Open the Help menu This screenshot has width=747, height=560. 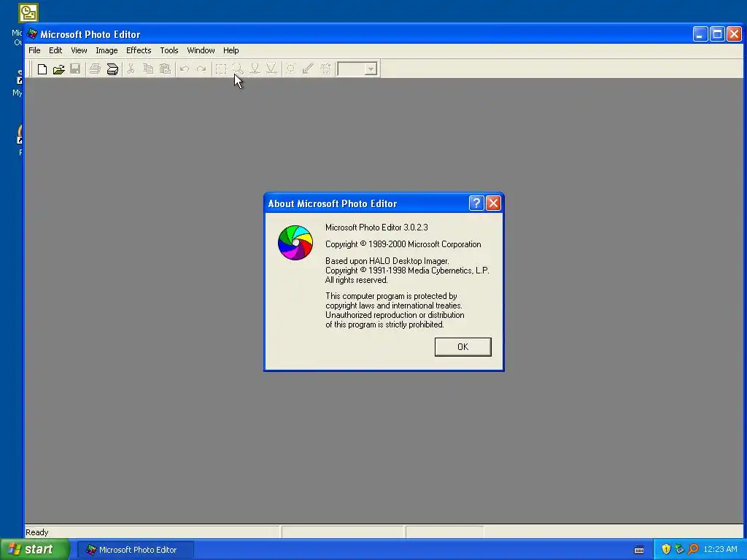click(231, 50)
